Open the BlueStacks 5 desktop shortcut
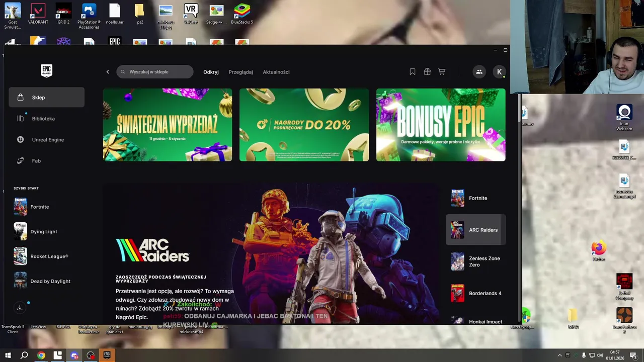Screen dimensions: 644x362 [242, 14]
